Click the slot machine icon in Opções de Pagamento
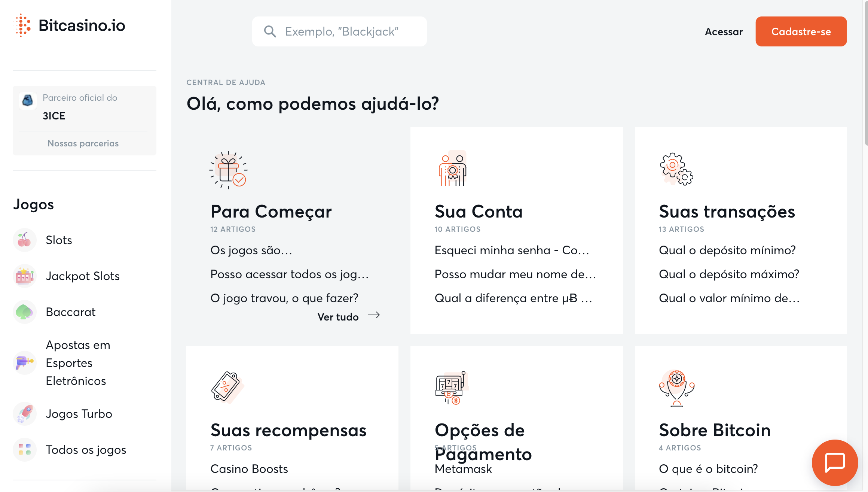This screenshot has height=492, width=868. click(x=451, y=388)
